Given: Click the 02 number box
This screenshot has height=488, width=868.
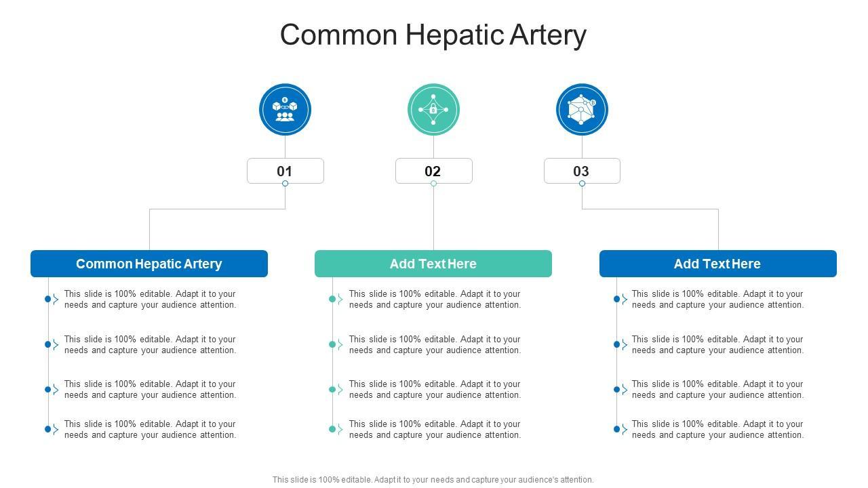Looking at the screenshot, I should click(x=433, y=171).
